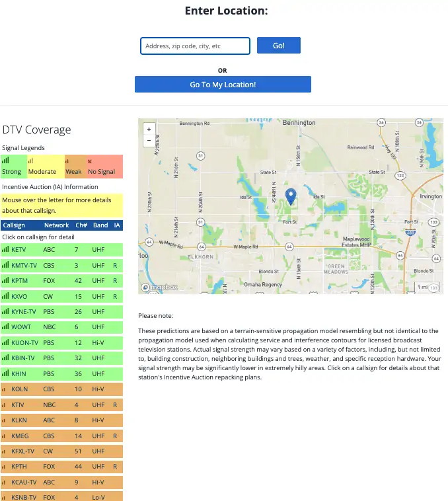Image resolution: width=448 pixels, height=501 pixels.
Task: Click the KETV signal strength icon
Action: pyautogui.click(x=5, y=250)
